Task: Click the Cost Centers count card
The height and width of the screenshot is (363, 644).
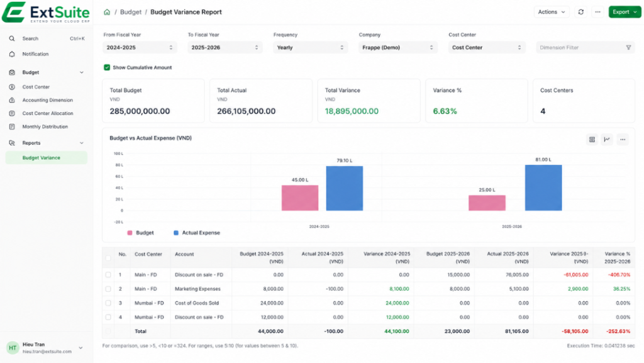Action: (584, 101)
